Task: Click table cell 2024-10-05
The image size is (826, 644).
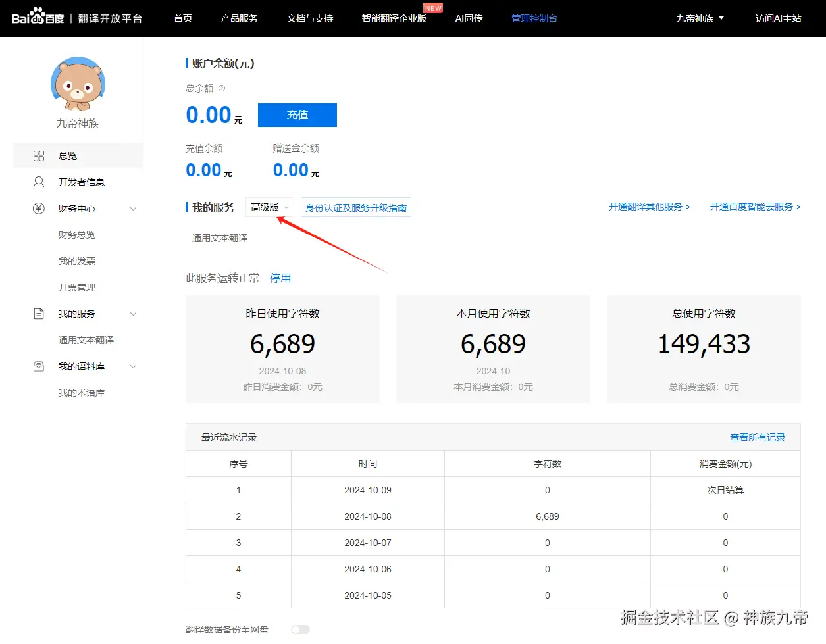Action: (x=368, y=595)
